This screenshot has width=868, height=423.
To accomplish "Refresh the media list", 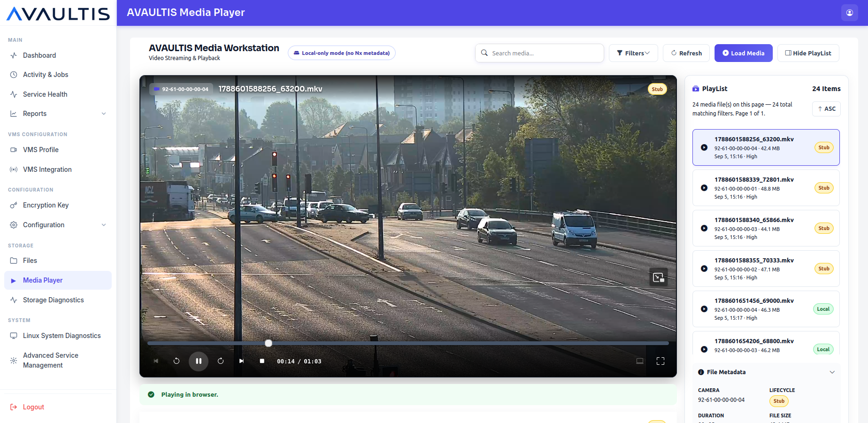I will pyautogui.click(x=686, y=53).
